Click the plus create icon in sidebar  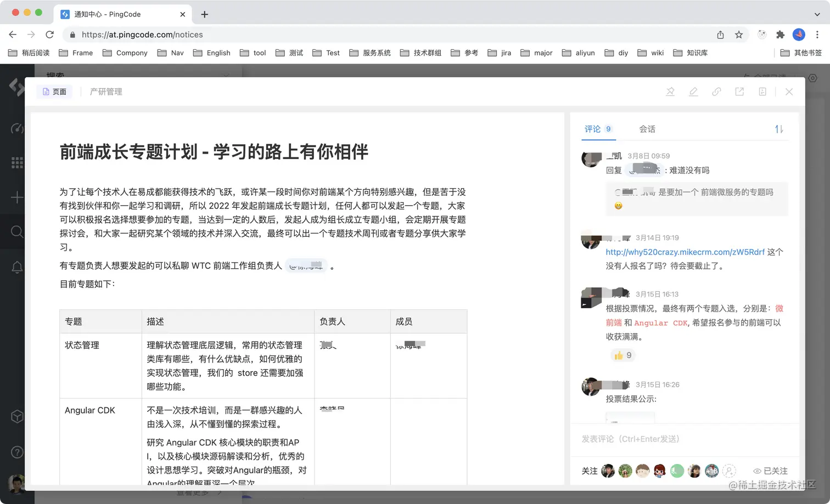point(17,197)
